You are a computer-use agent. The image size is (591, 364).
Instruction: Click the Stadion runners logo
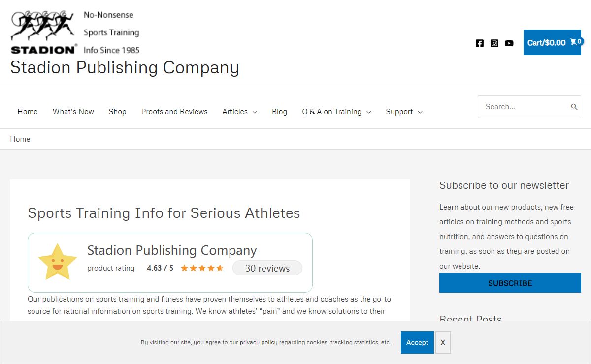[x=43, y=32]
